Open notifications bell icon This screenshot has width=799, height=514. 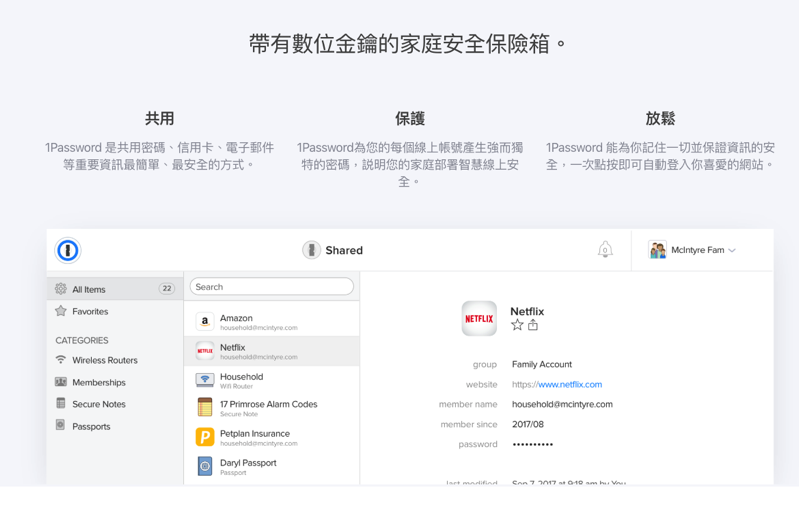coord(605,250)
